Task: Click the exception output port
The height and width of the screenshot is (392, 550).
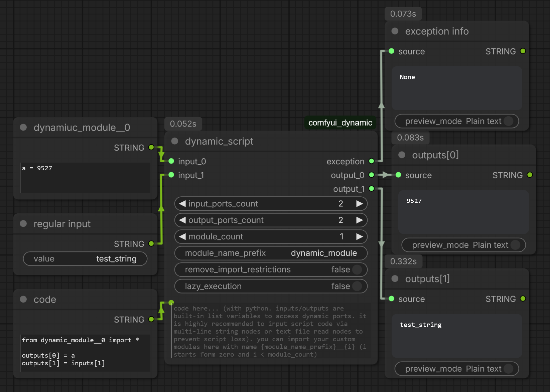Action: click(x=372, y=161)
